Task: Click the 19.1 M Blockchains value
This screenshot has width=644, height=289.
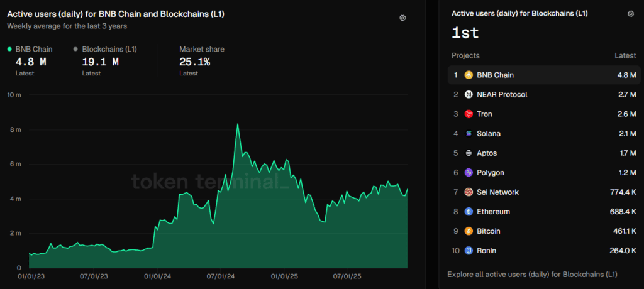Action: [x=101, y=62]
